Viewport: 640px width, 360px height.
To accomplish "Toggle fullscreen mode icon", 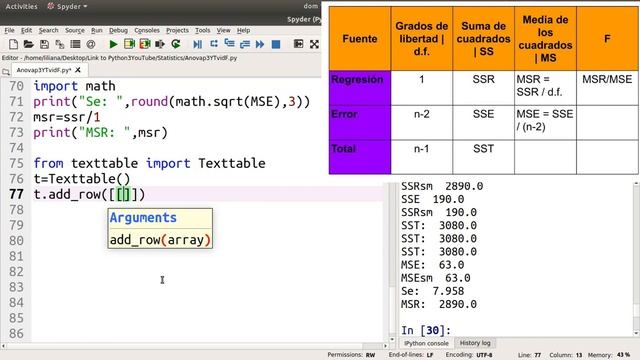I will (x=314, y=44).
